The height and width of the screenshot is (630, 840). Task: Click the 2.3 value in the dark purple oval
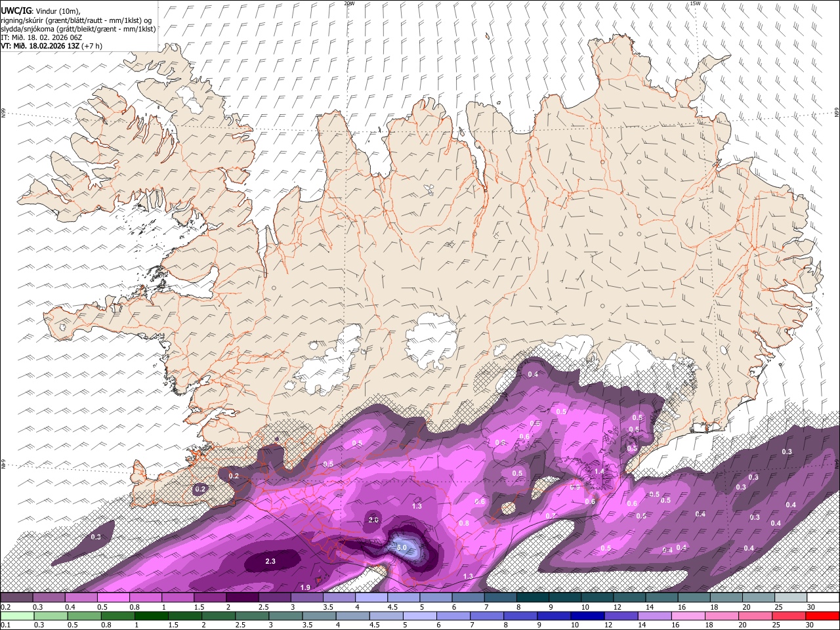270,561
